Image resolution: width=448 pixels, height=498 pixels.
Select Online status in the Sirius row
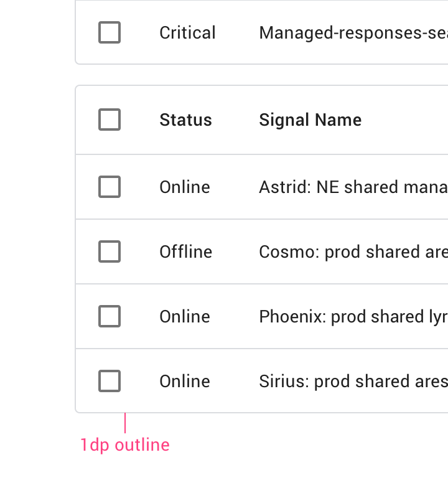[185, 382]
